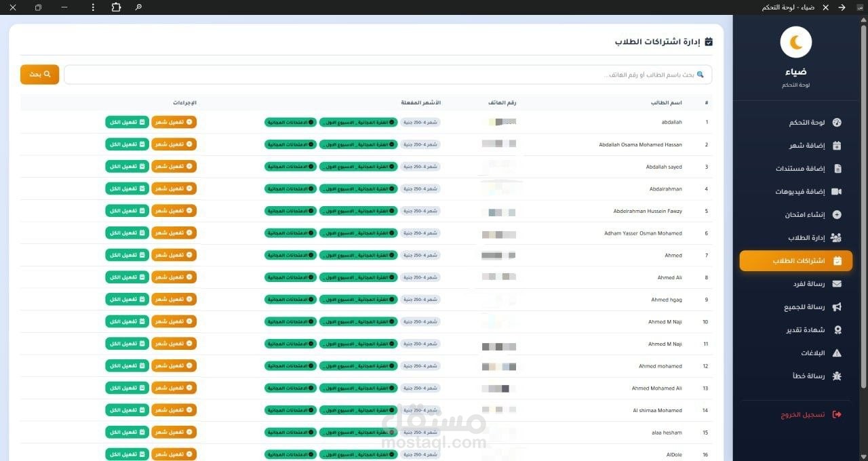
Task: Focus the student name search field
Action: 388,75
